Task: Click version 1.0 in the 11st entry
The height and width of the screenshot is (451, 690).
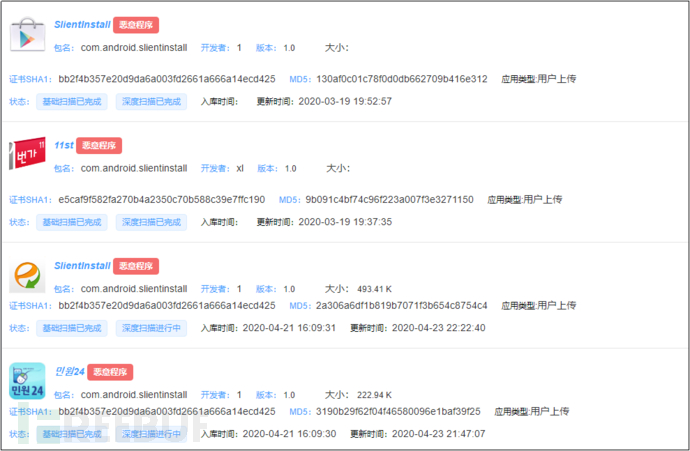Action: (290, 169)
